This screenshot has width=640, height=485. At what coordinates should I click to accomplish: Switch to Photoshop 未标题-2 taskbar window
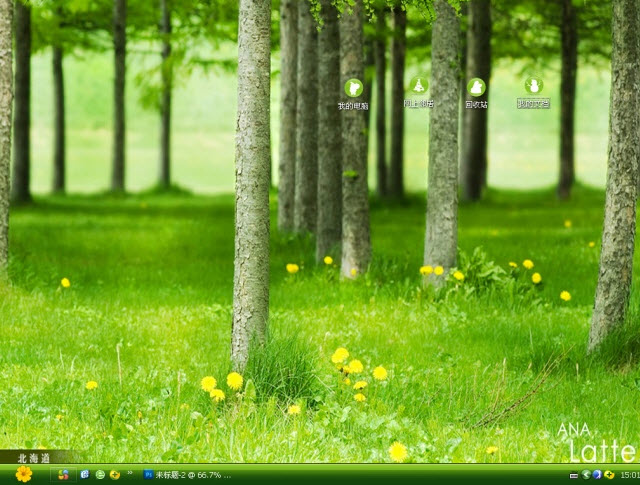(187, 475)
